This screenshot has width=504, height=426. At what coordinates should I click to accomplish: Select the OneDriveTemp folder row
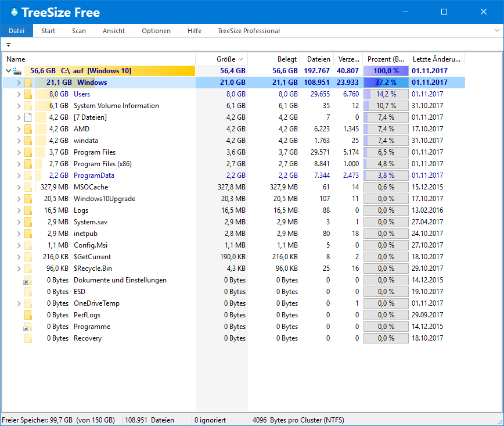pos(234,303)
